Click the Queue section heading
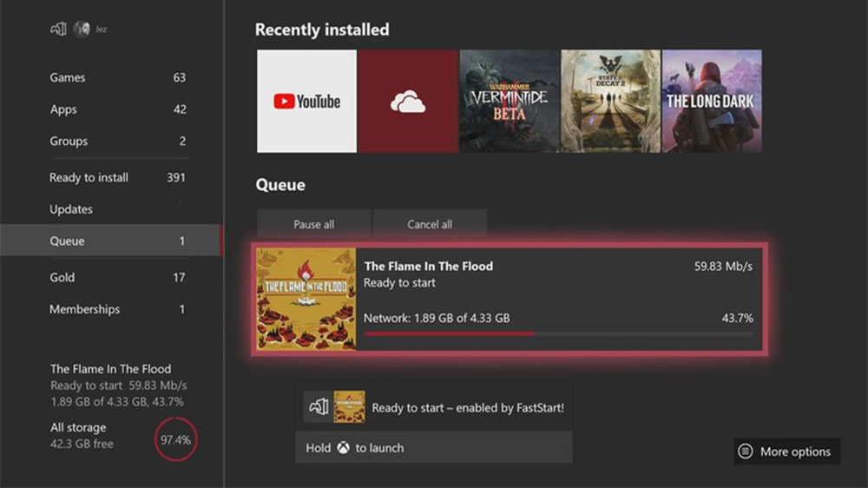This screenshot has height=488, width=868. [x=280, y=184]
